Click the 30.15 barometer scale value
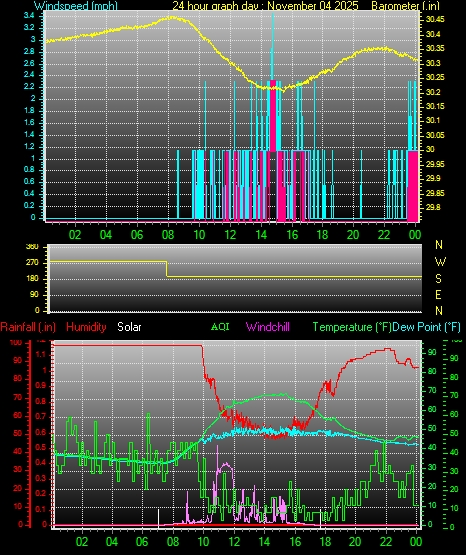Viewport: 466px width, 555px height. pos(435,107)
